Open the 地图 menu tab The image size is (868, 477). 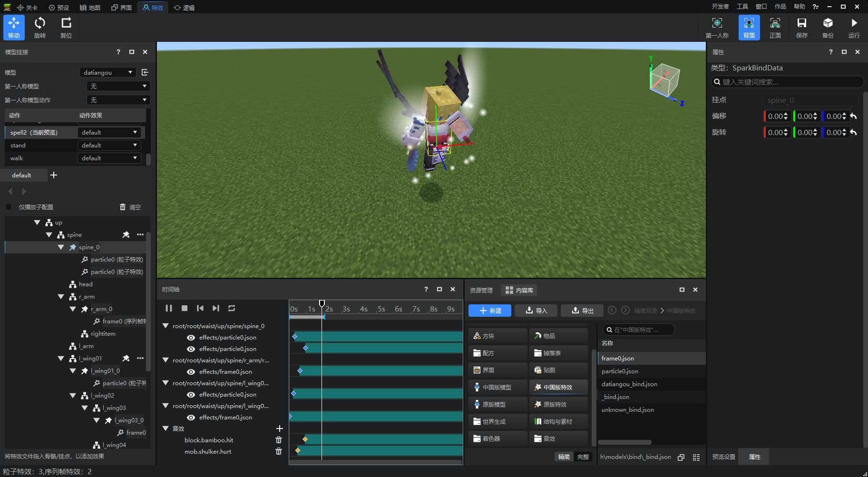(90, 8)
